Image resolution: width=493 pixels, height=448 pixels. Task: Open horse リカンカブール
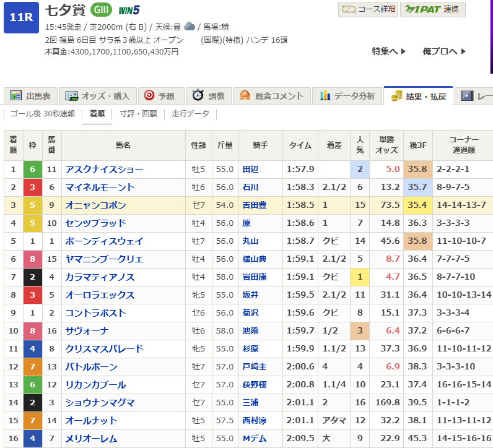coord(95,384)
